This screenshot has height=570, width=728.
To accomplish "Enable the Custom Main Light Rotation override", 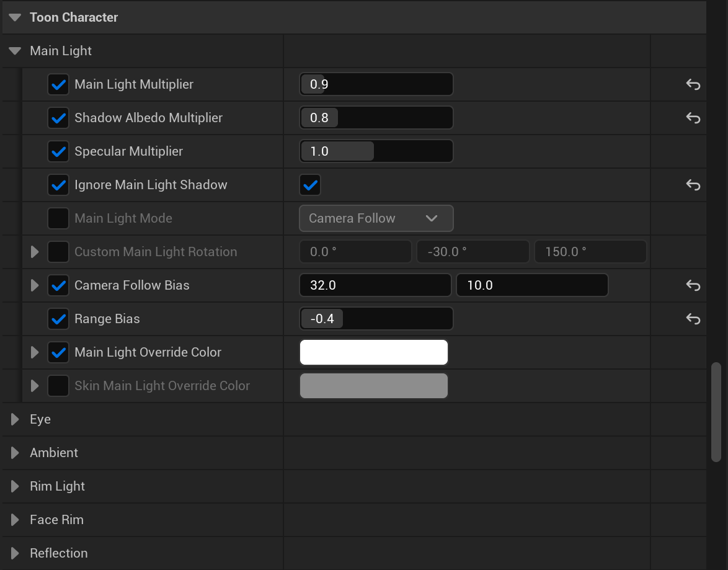I will point(58,252).
